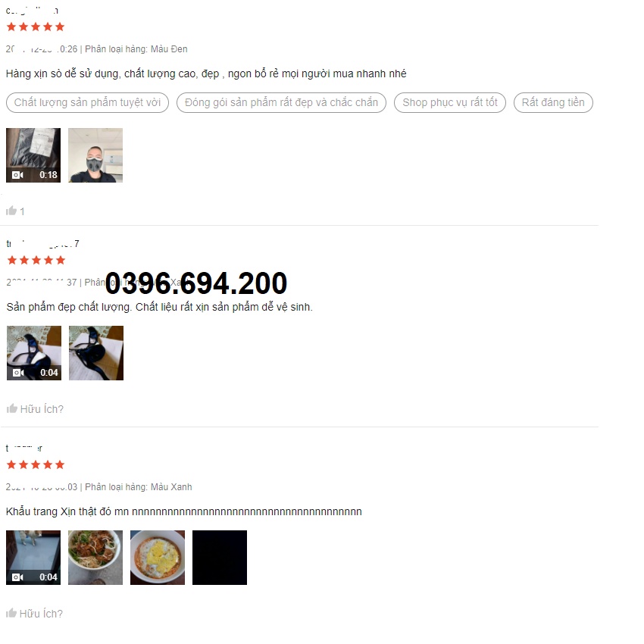This screenshot has height=644, width=644.
Task: Select tag "Chất lượng sản phẩm tuyệt vời"
Action: (x=87, y=102)
